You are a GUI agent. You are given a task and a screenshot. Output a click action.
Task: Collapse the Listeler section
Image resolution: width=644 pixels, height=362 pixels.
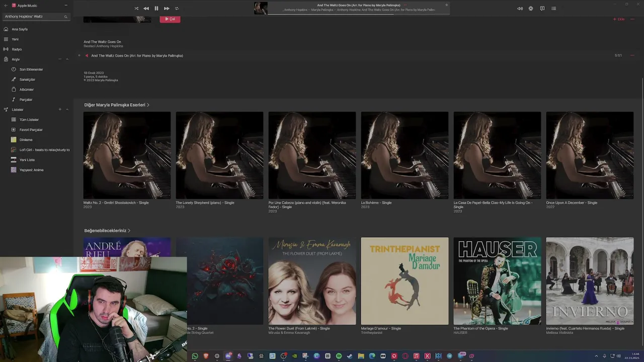click(67, 110)
